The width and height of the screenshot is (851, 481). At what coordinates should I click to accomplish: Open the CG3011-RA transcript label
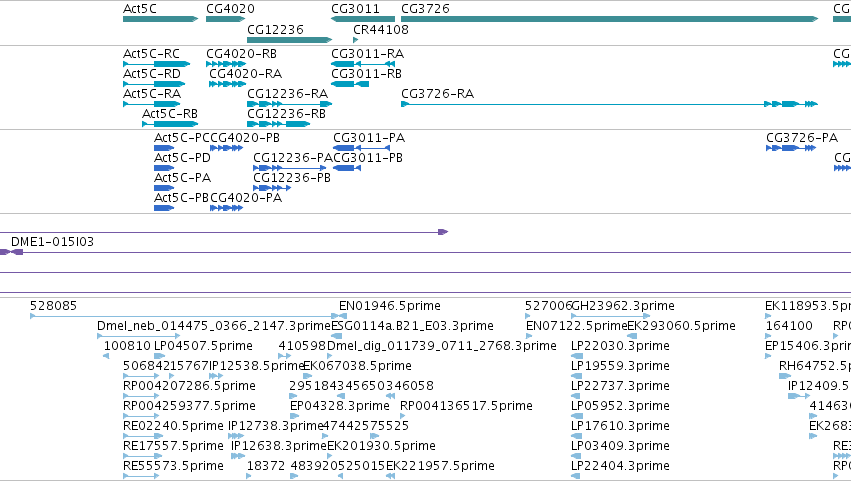pyautogui.click(x=367, y=54)
